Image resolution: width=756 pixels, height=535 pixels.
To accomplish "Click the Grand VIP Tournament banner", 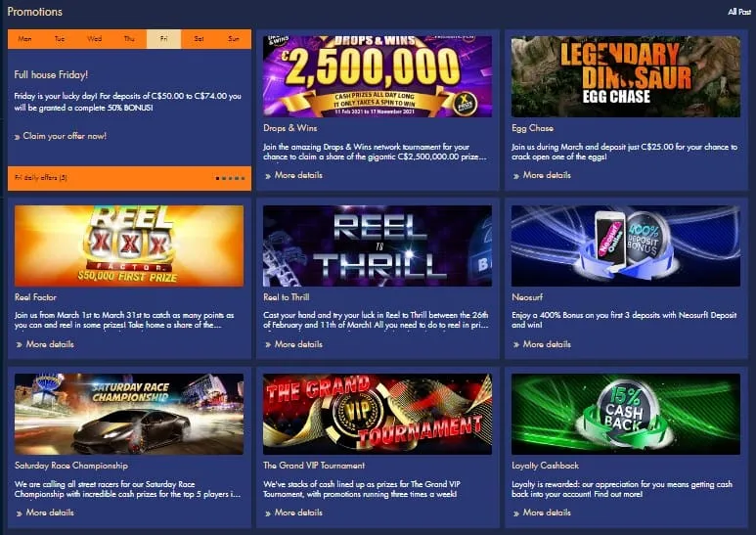I will pos(378,414).
